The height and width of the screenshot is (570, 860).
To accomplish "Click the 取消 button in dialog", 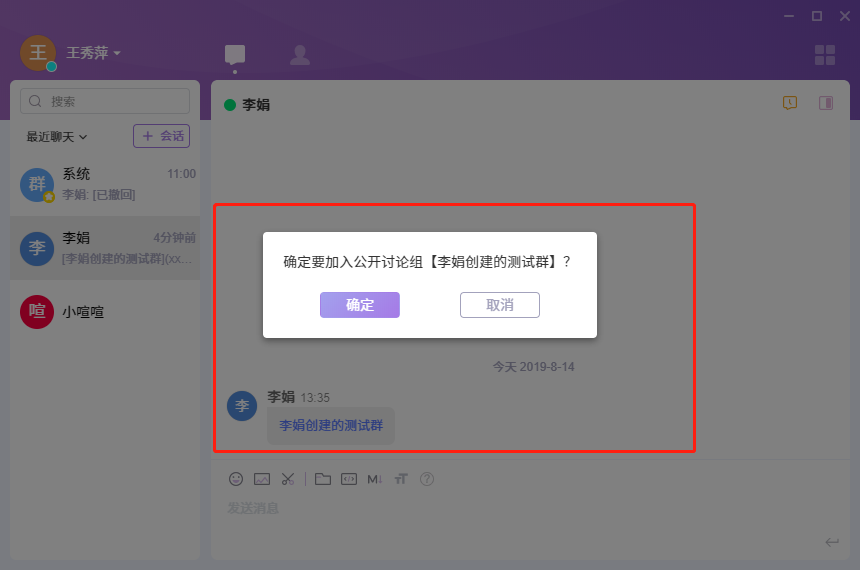I will [500, 305].
